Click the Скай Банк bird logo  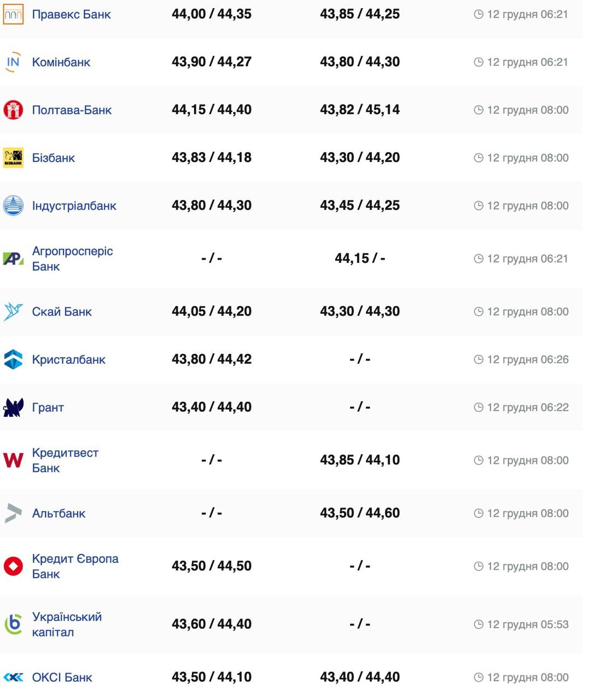click(13, 312)
